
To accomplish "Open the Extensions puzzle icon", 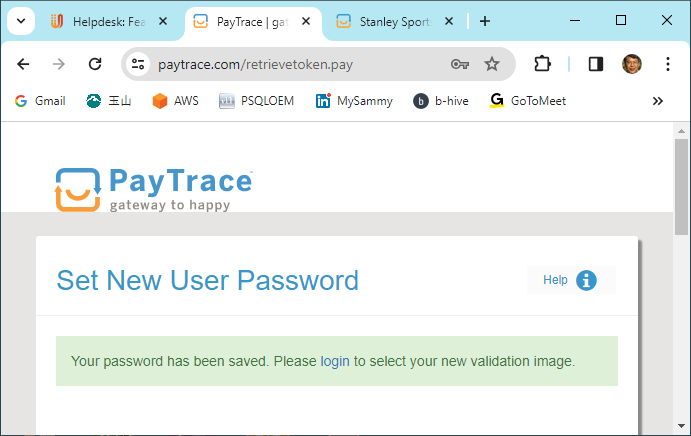I will point(542,64).
